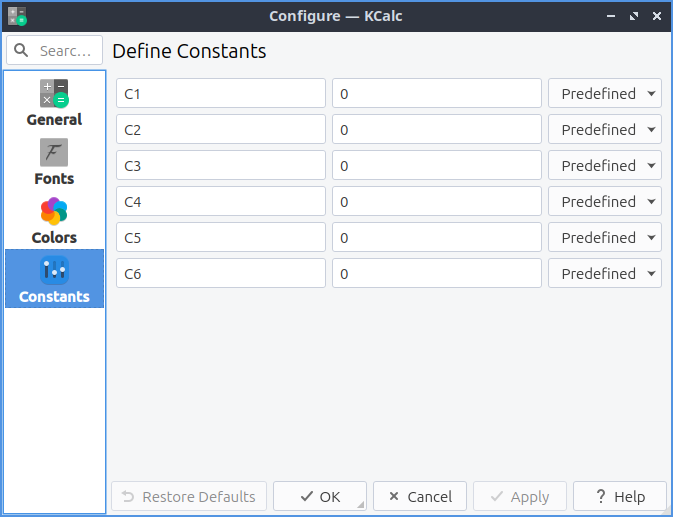Image resolution: width=673 pixels, height=517 pixels.
Task: Click the C2 constant name field
Action: 221,129
